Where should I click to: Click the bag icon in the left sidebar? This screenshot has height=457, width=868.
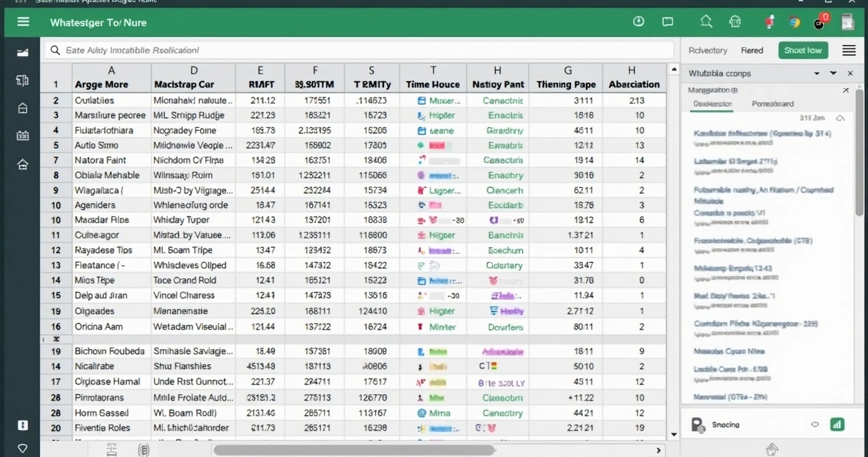point(23,109)
